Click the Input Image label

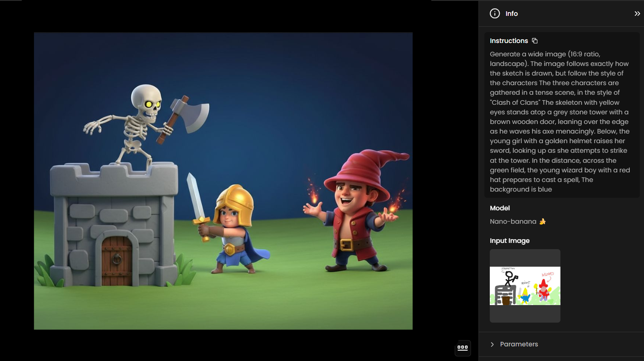[509, 241]
